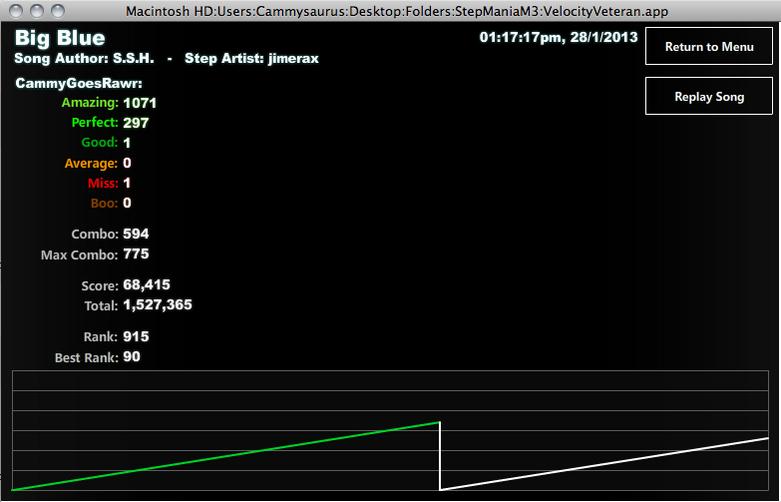Click the Replay Song button
This screenshot has height=502, width=781.
(709, 96)
